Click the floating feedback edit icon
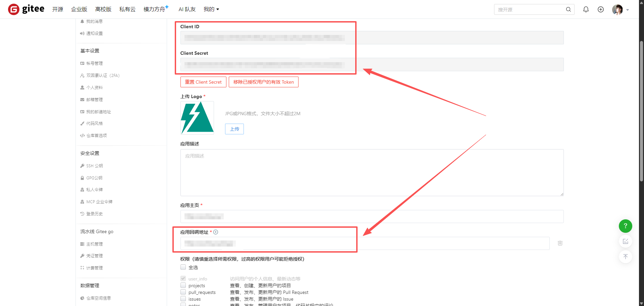644x306 pixels. (625, 242)
